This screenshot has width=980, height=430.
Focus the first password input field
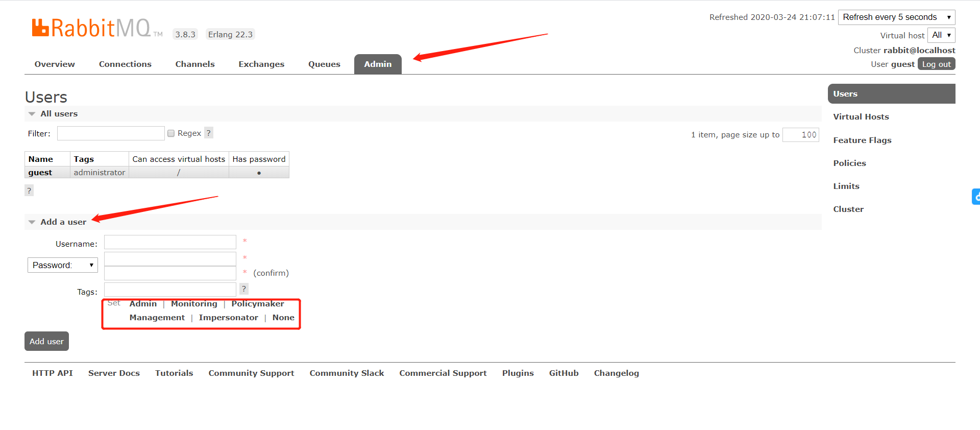(170, 259)
